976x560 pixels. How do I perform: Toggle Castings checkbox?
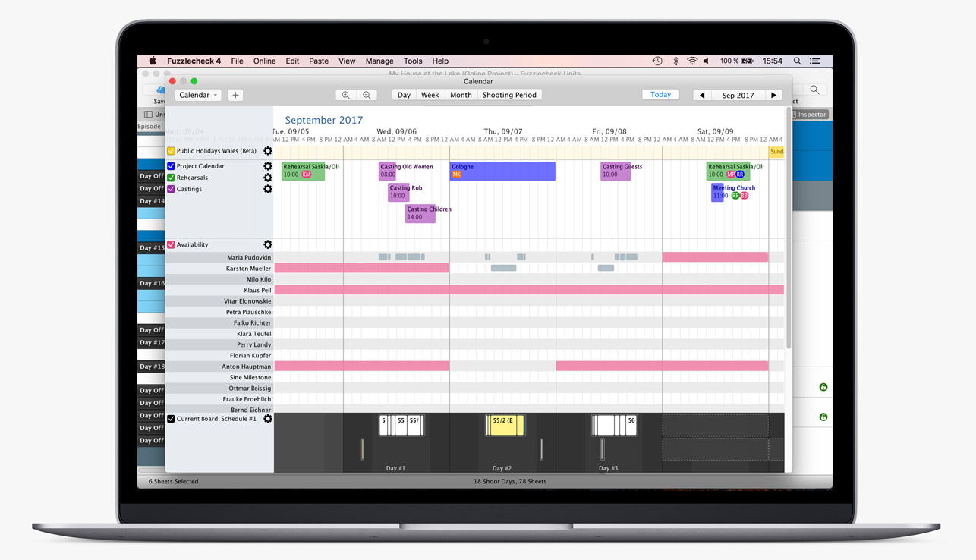(x=171, y=189)
